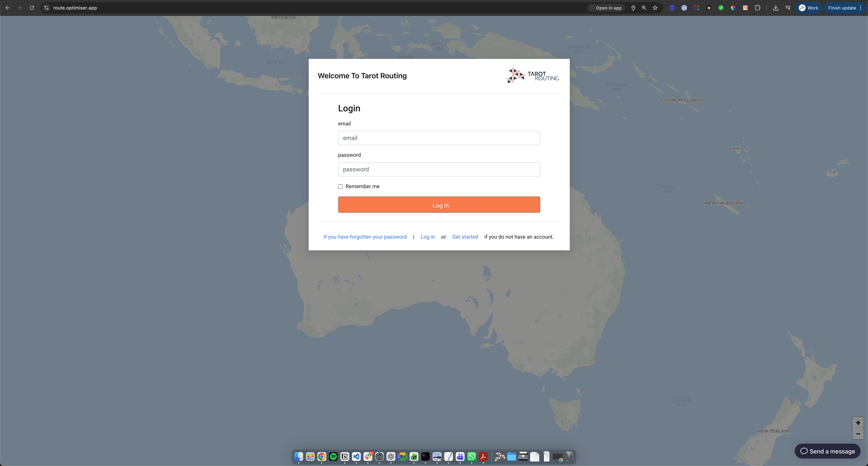
Task: Open the media playback controls icon
Action: coord(788,8)
